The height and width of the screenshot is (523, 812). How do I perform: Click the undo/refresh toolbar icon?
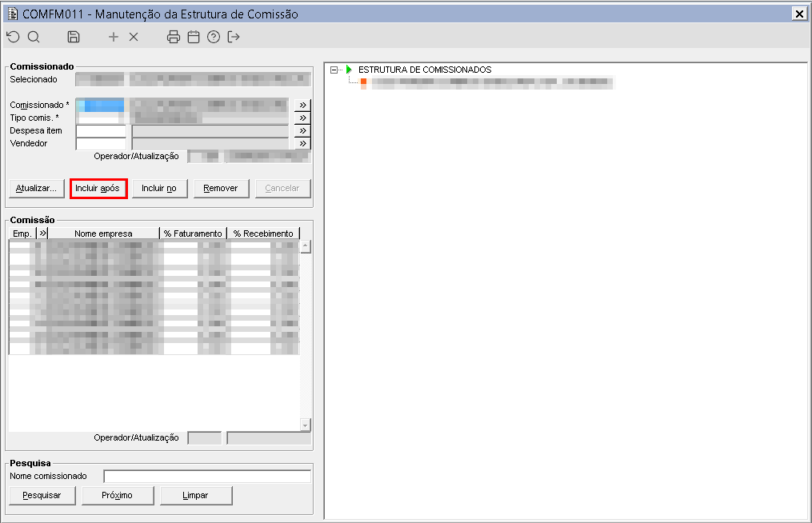(x=13, y=37)
